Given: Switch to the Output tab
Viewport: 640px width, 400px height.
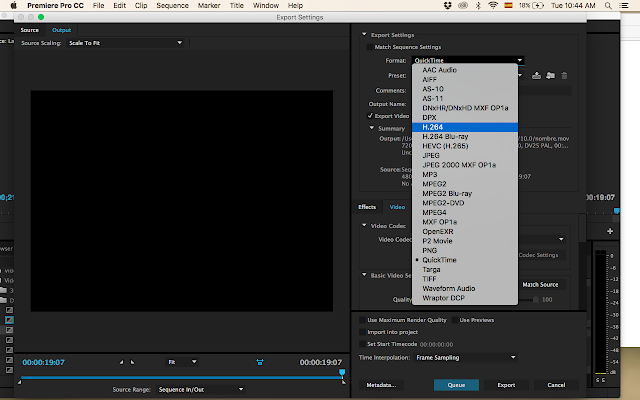Looking at the screenshot, I should (61, 30).
